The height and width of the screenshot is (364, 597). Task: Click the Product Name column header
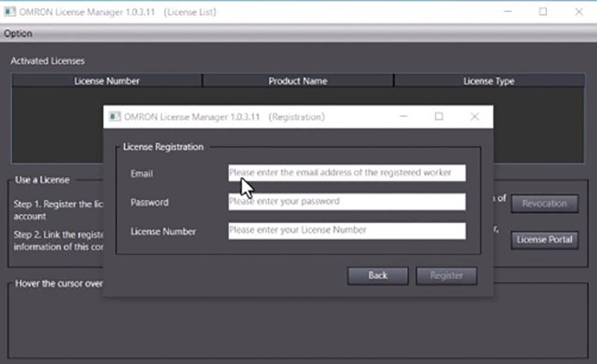tap(298, 81)
